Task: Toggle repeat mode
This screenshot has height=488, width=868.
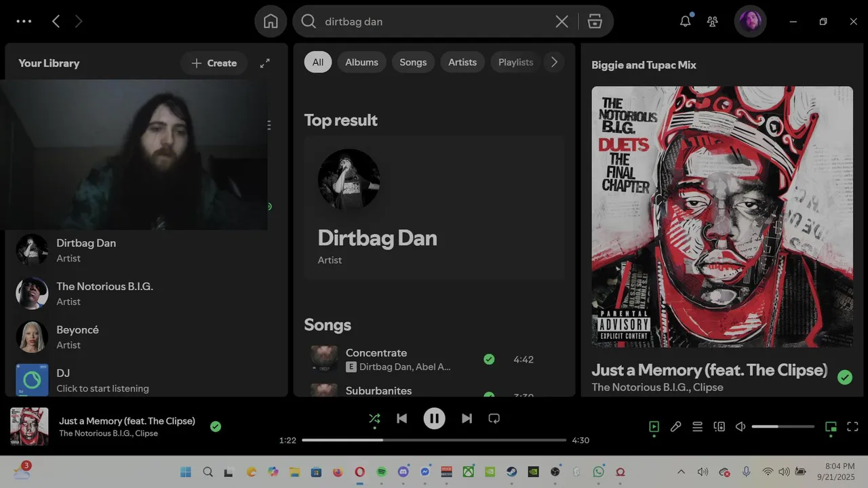Action: pos(494,419)
